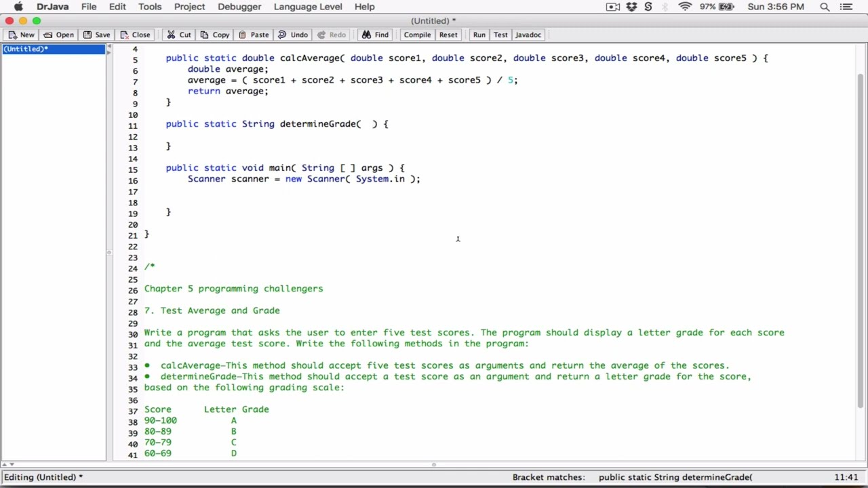Open the Wi-Fi status menu
This screenshot has width=868, height=488.
click(x=685, y=7)
